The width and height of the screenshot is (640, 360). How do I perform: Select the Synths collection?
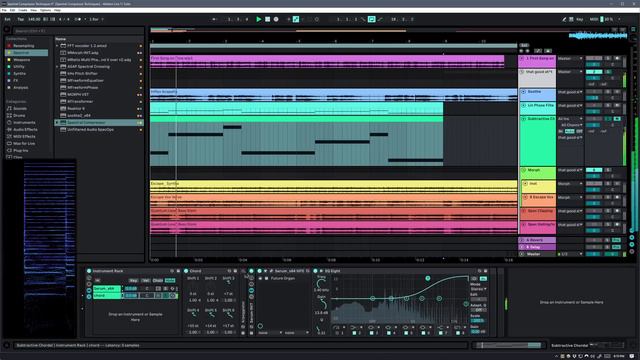click(x=20, y=73)
